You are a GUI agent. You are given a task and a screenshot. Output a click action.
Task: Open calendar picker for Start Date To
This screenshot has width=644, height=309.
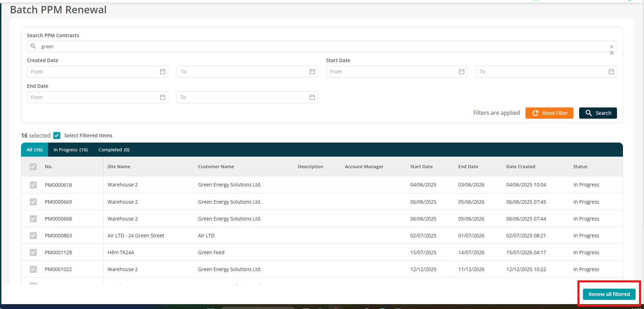611,72
